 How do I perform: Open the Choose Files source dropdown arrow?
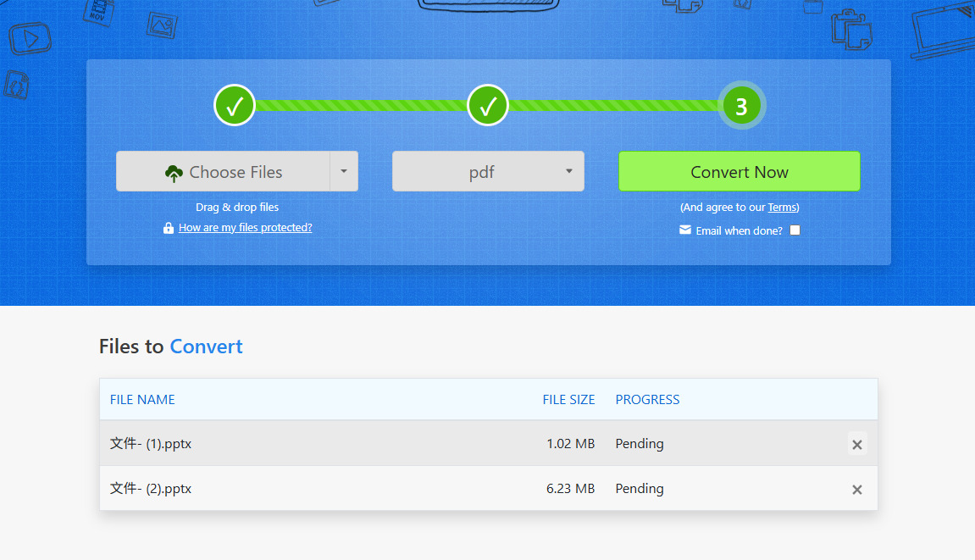[344, 171]
